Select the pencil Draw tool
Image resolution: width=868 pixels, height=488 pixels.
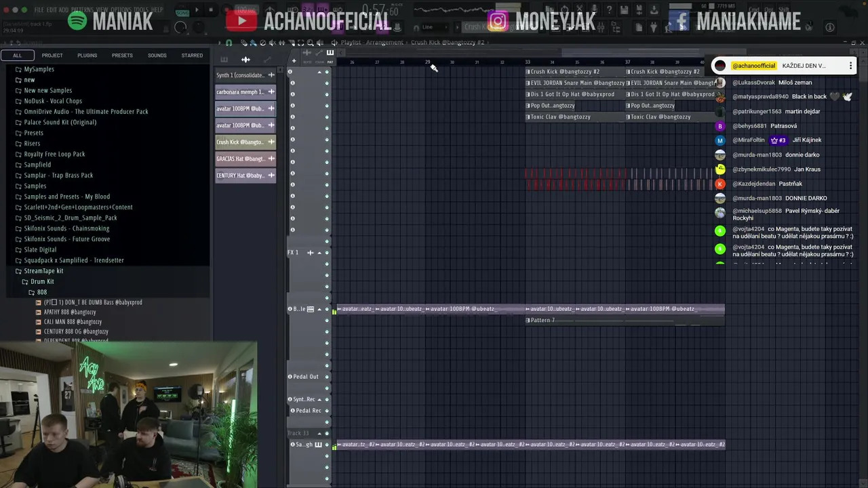point(244,42)
